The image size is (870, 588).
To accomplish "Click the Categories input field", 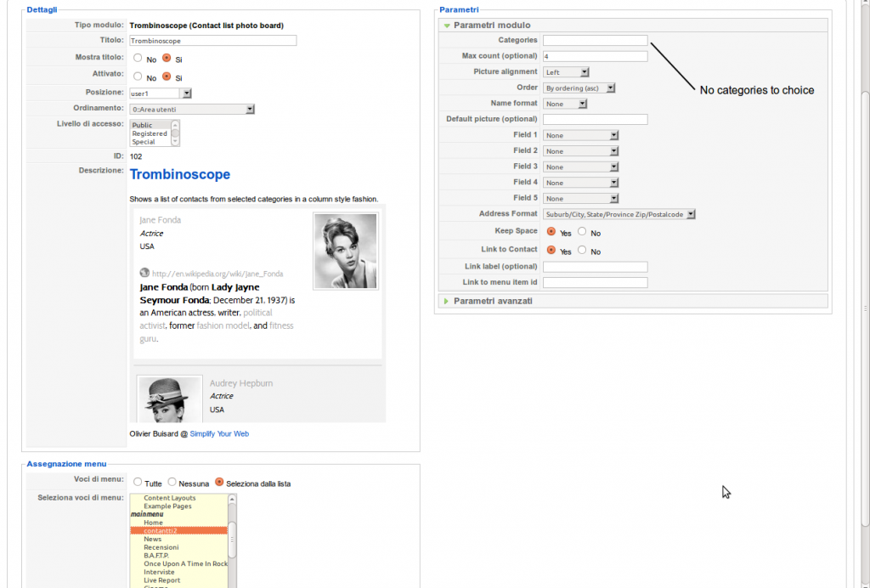I will tap(595, 40).
